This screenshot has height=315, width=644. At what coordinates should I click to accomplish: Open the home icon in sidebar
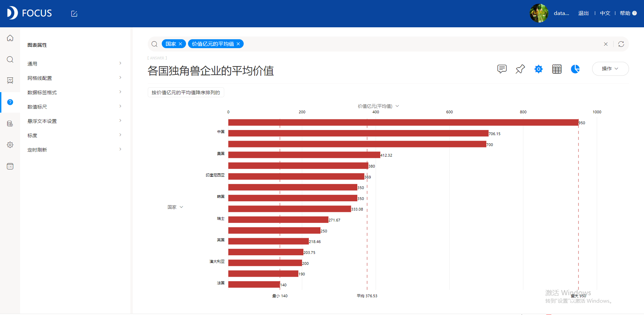[x=10, y=38]
